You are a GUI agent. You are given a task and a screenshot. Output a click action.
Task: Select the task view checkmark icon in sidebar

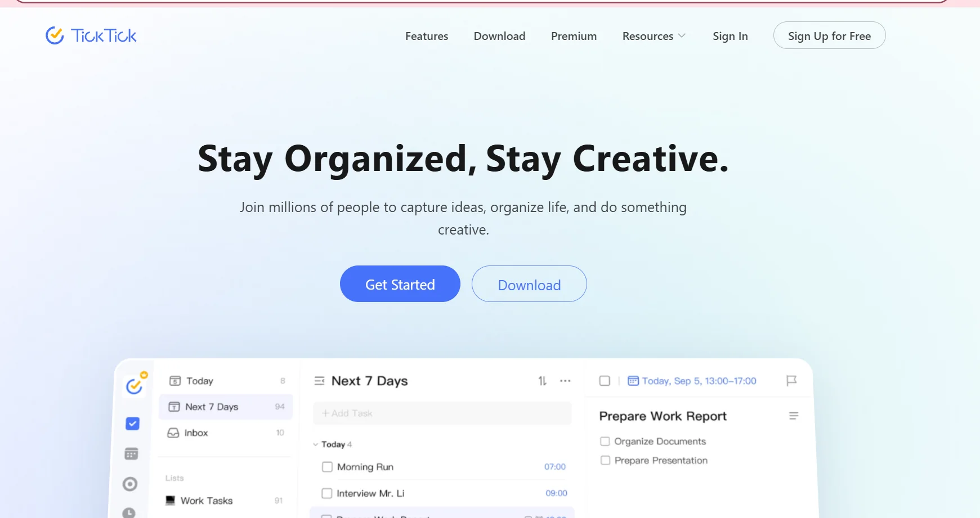132,424
